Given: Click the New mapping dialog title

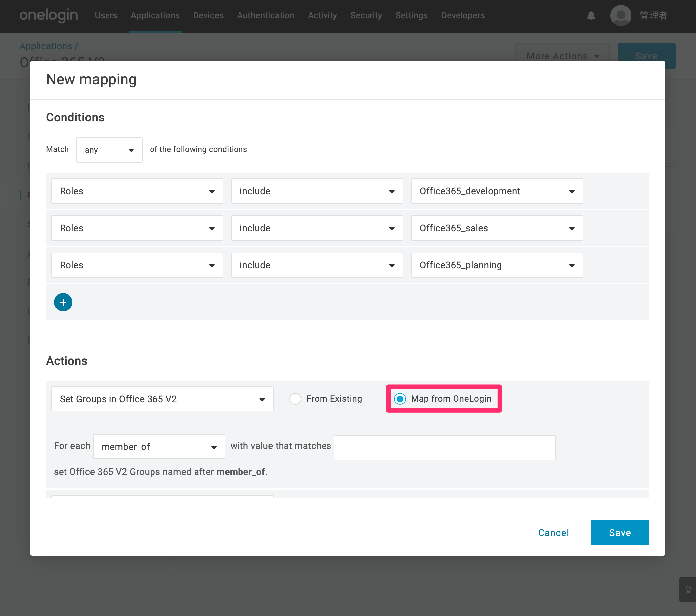Looking at the screenshot, I should (x=91, y=80).
